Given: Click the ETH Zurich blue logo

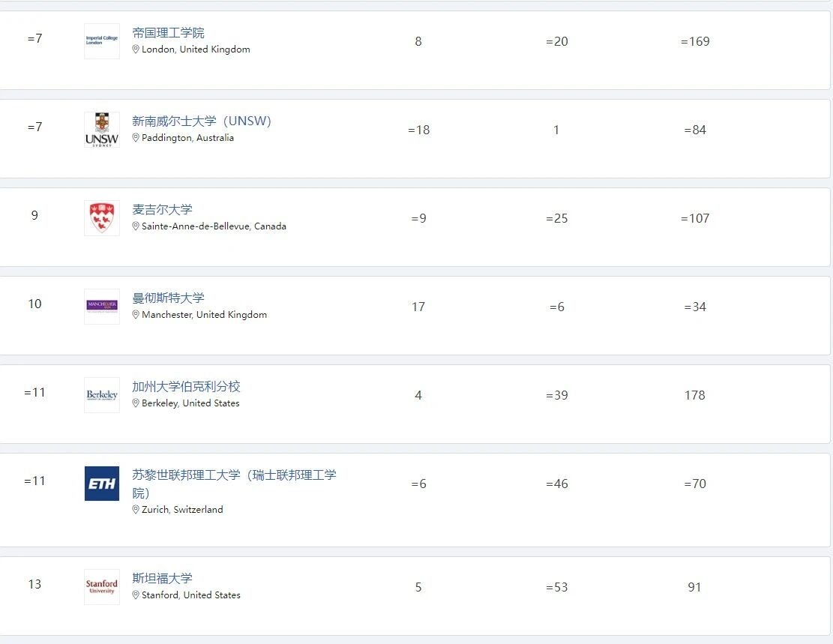Looking at the screenshot, I should 101,484.
